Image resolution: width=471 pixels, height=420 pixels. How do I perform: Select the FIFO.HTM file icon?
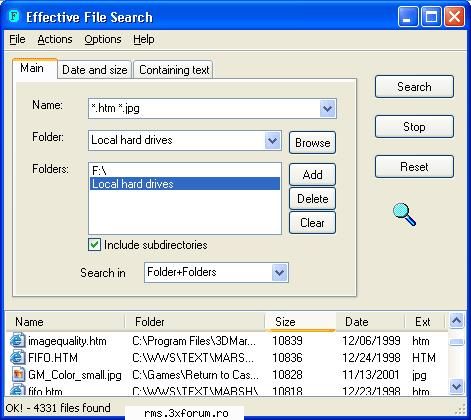click(17, 357)
